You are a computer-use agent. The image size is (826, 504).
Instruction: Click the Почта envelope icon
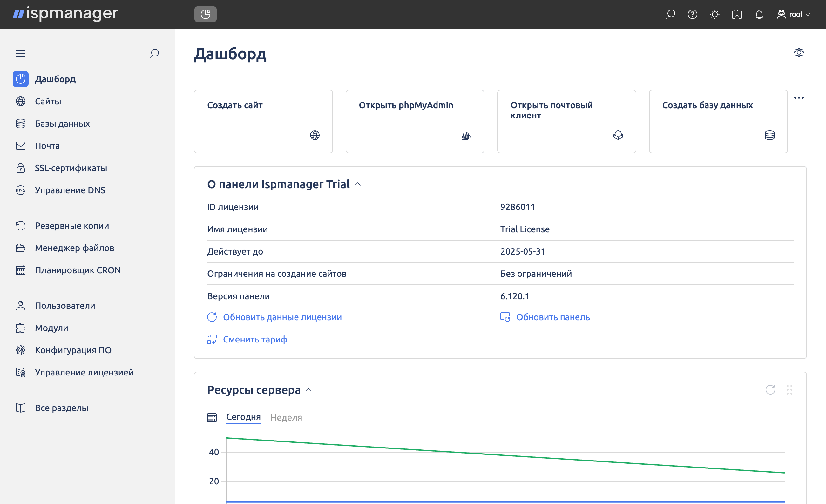click(20, 146)
